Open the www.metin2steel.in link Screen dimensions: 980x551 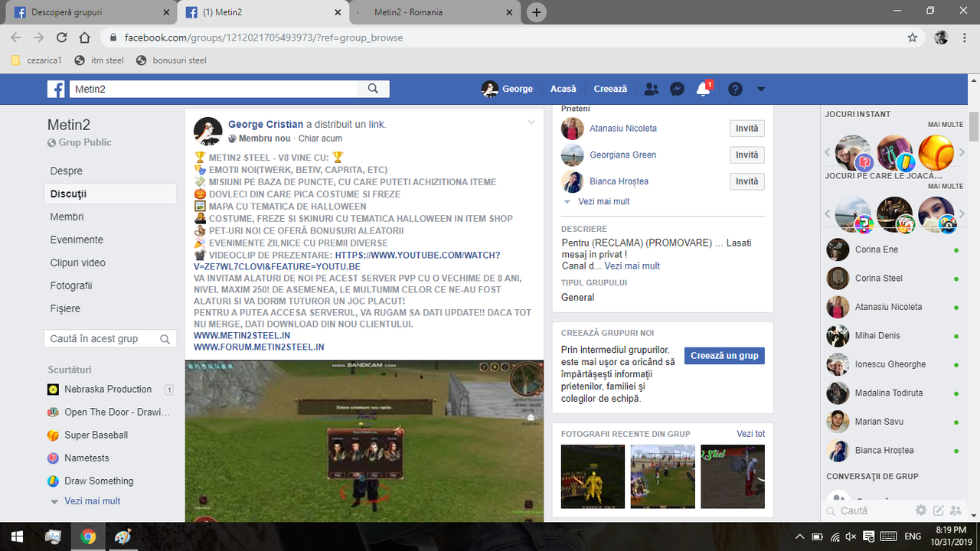pyautogui.click(x=242, y=335)
